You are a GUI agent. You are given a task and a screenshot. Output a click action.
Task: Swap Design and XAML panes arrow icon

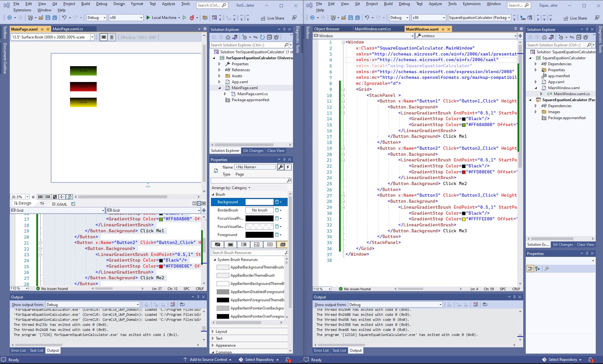pos(42,204)
